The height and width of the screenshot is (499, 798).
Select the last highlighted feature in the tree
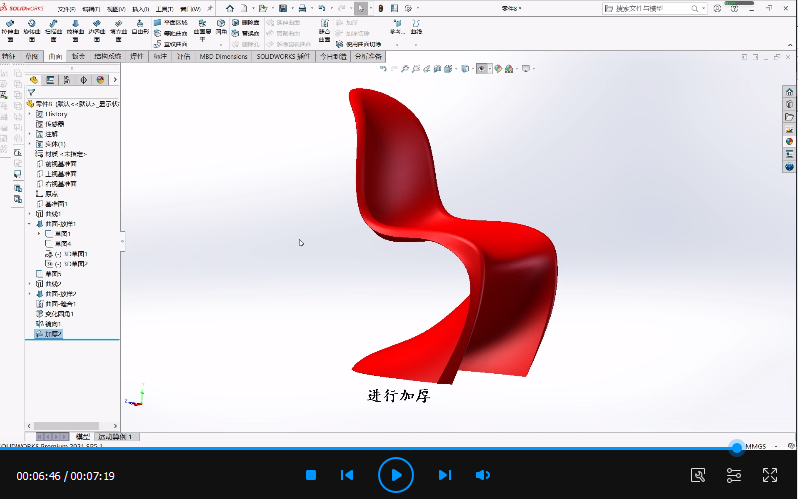click(49, 334)
